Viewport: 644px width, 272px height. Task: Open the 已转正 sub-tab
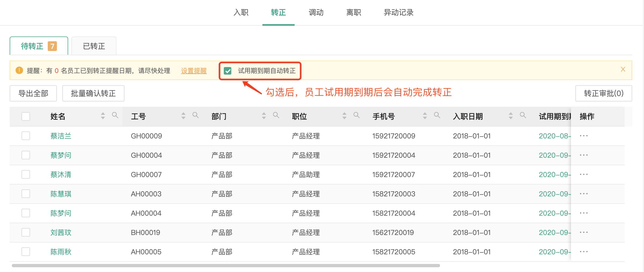[94, 46]
